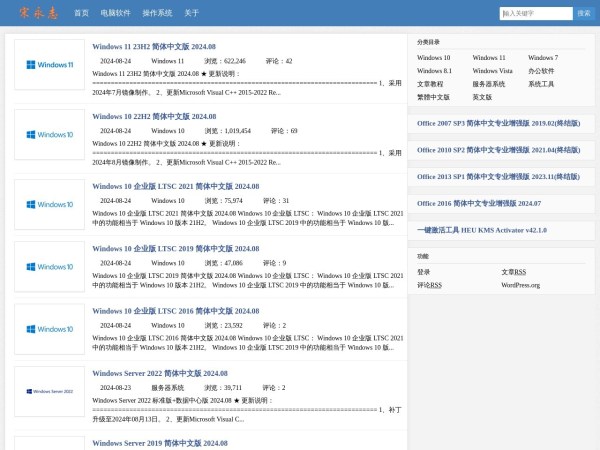Click the Windows 10 LTSC 2016 thumbnail
This screenshot has width=600, height=450.
pos(49,329)
